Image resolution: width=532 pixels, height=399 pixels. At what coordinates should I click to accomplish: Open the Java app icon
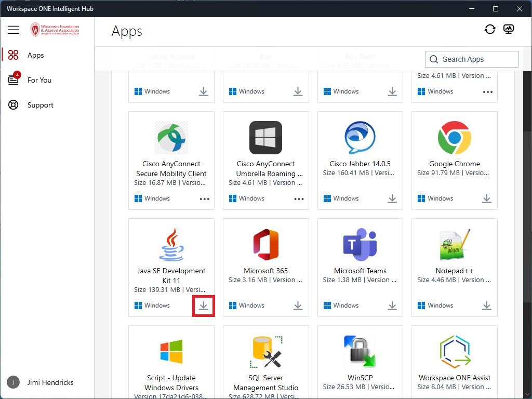[171, 245]
